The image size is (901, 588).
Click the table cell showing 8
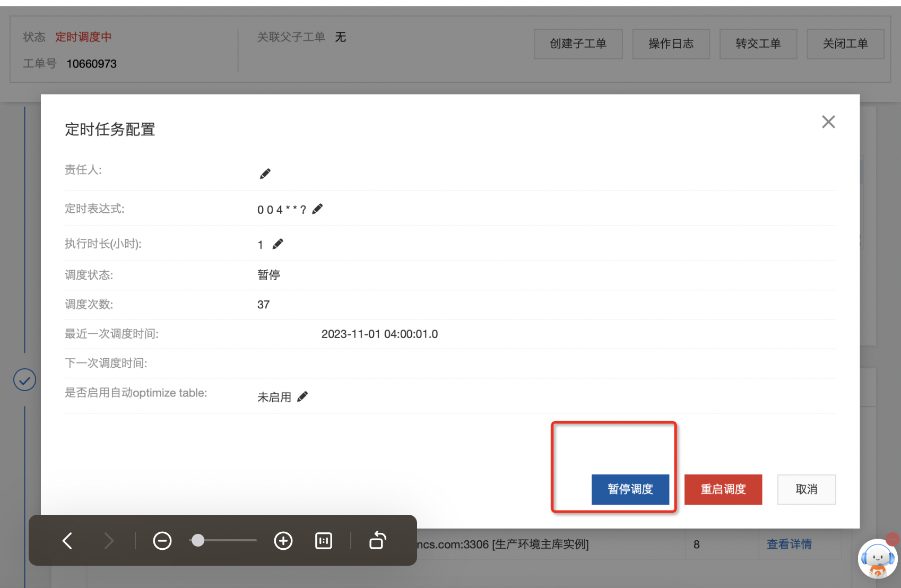click(x=697, y=544)
